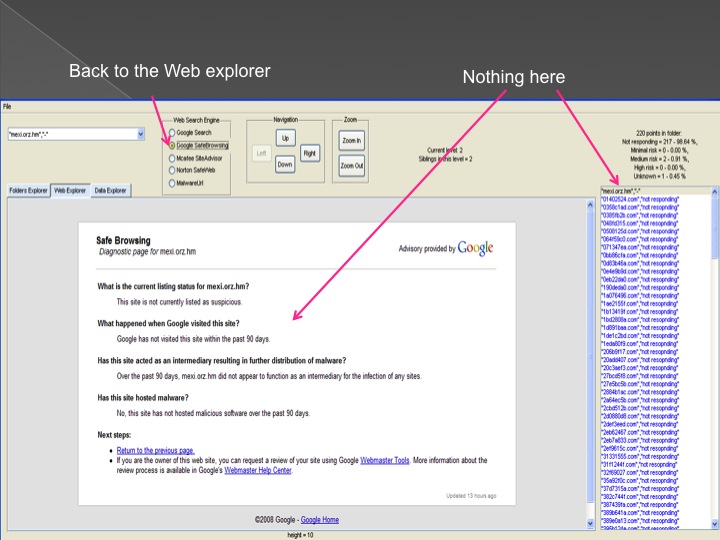Select the Google SafeBrowsing radio button
This screenshot has height=540, width=720.
(172, 146)
